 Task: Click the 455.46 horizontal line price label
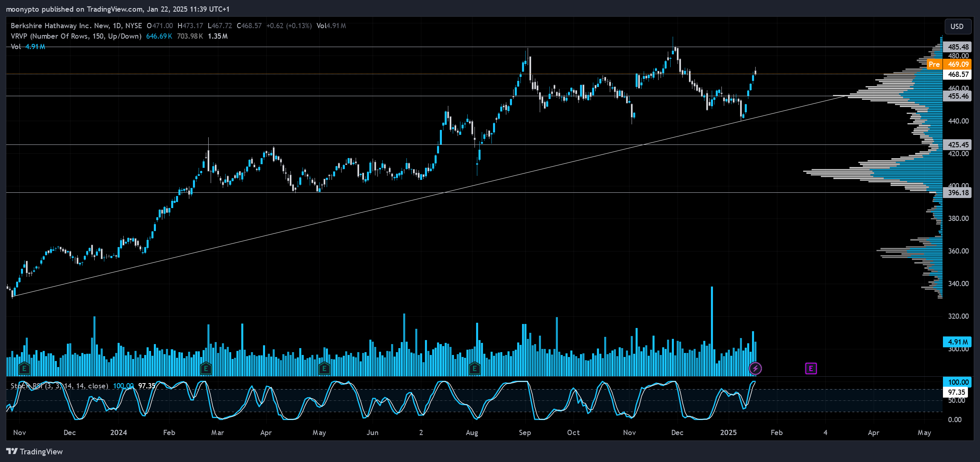958,96
